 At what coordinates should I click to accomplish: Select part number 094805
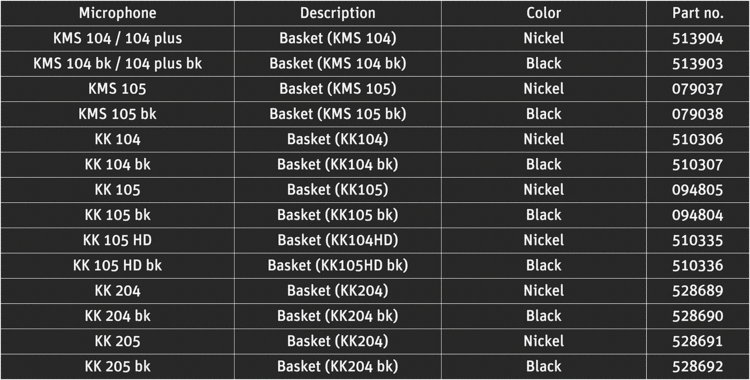[698, 190]
